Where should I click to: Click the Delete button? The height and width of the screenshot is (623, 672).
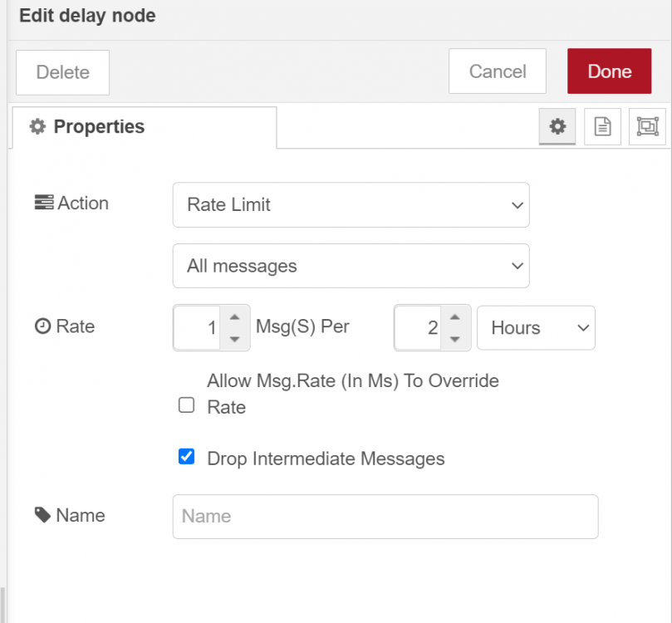click(x=62, y=72)
